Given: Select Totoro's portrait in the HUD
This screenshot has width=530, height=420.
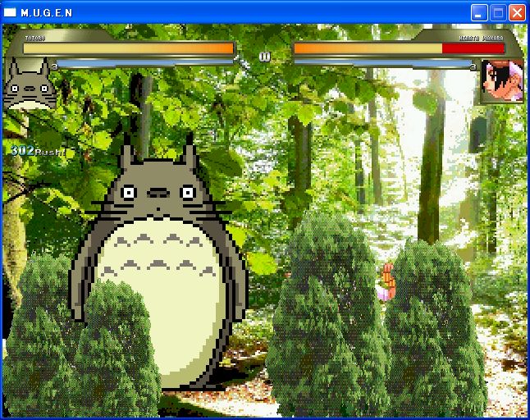Looking at the screenshot, I should click(30, 84).
